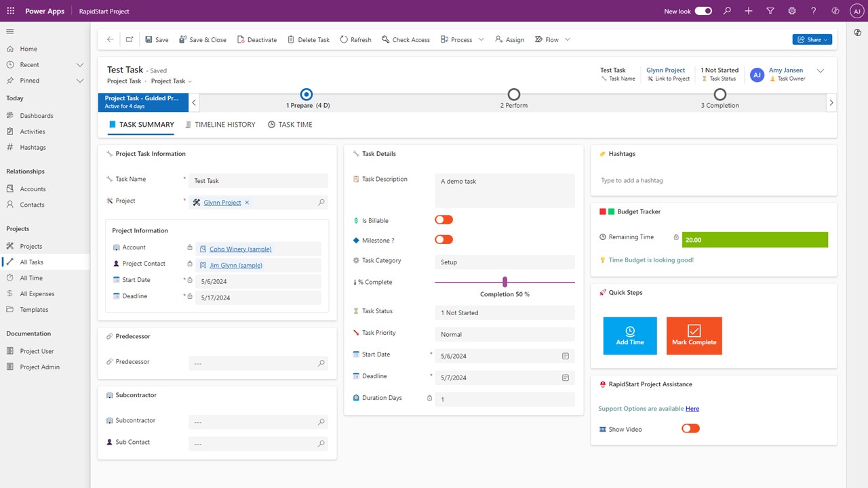Open the Task Category dropdown showing Setup

[x=505, y=262]
